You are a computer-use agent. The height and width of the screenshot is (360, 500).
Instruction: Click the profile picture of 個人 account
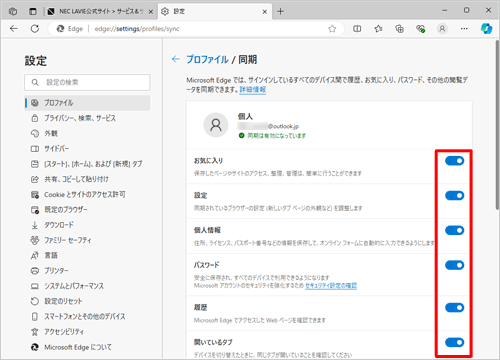(x=216, y=125)
